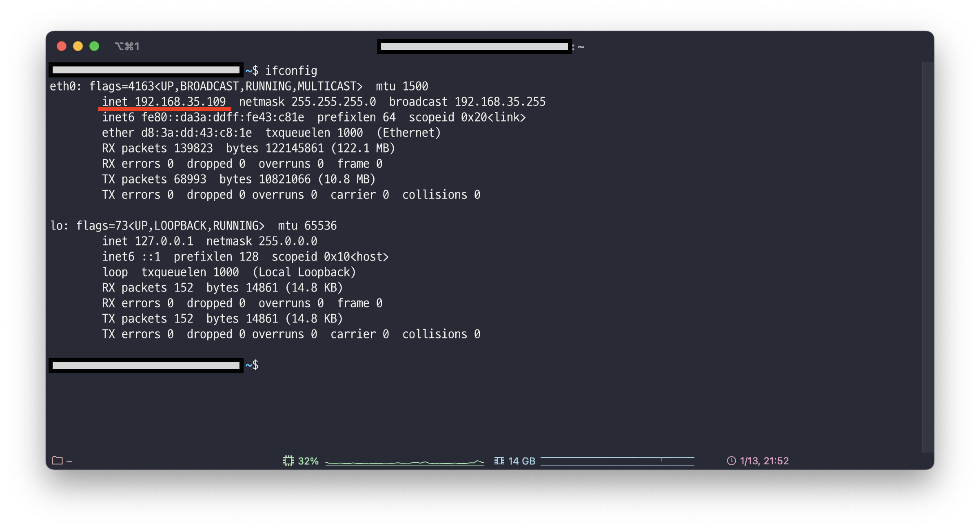Click the green zoom window button
Screen dimensions: 980x530
(94, 46)
